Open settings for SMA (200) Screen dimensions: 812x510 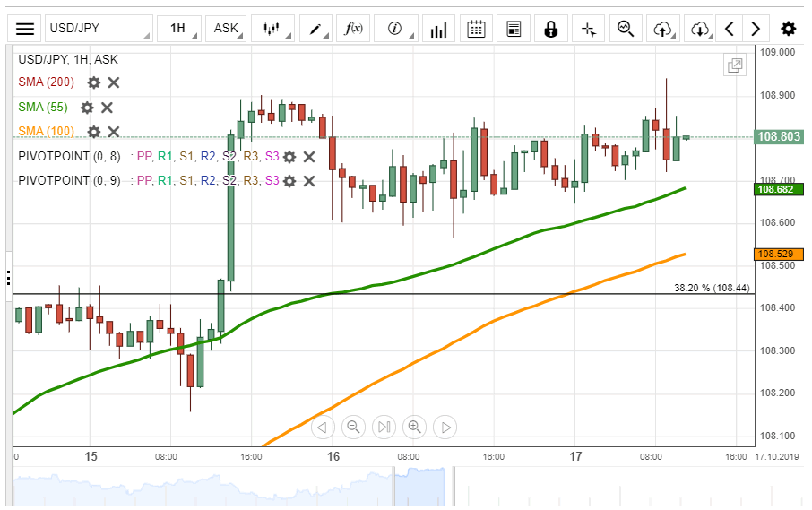(94, 82)
